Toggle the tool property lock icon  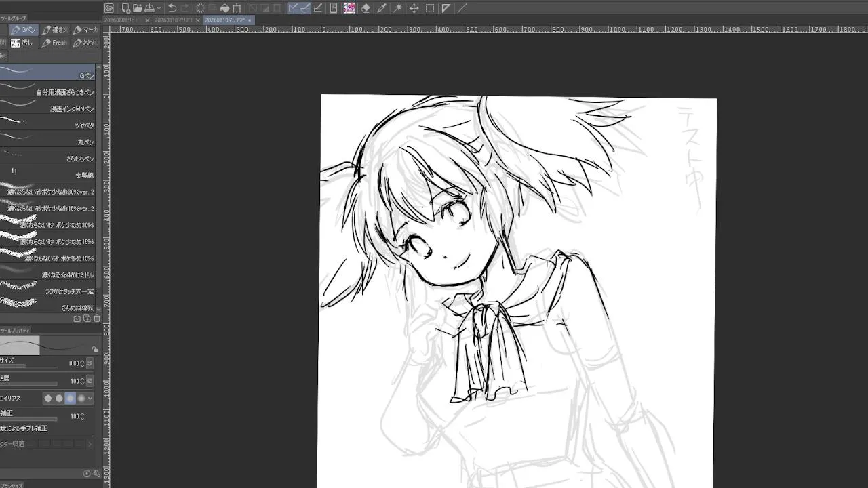95,349
